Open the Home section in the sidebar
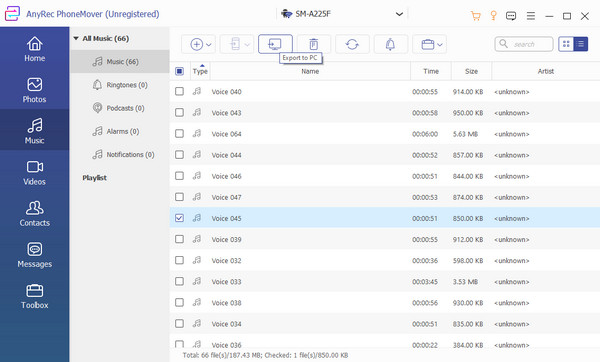Image resolution: width=600 pixels, height=362 pixels. (x=34, y=49)
